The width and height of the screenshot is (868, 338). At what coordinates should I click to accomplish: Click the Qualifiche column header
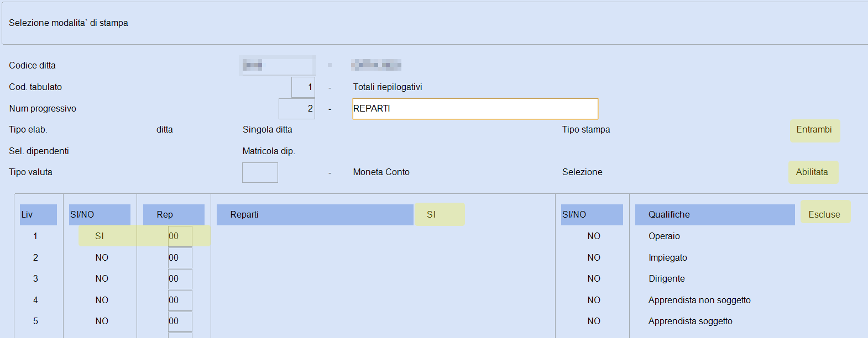tap(715, 215)
